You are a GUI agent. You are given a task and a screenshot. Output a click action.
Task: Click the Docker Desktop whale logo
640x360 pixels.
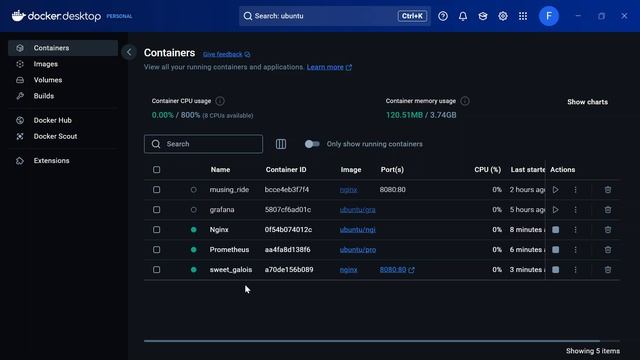pyautogui.click(x=19, y=16)
